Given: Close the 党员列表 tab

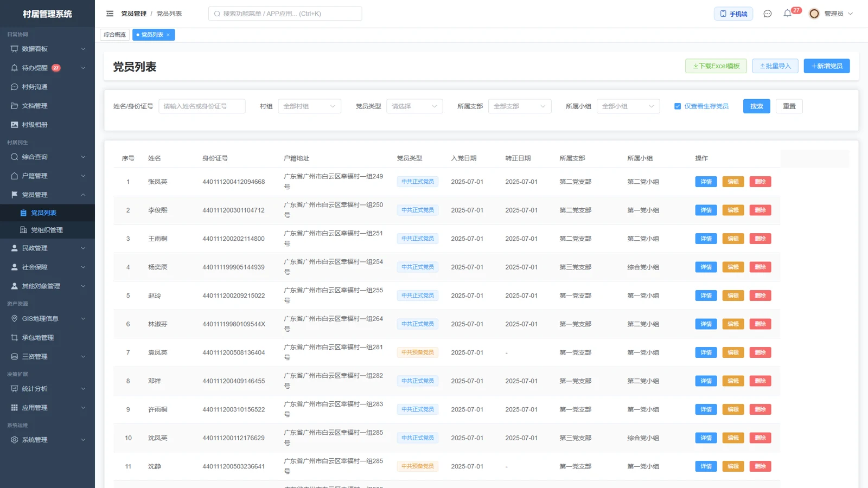Looking at the screenshot, I should click(168, 35).
